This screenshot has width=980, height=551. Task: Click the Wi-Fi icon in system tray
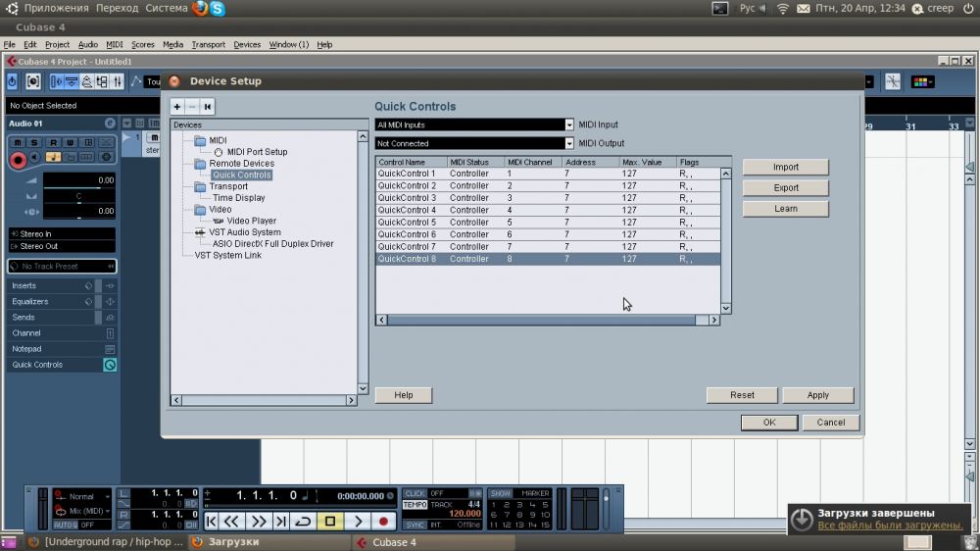point(782,8)
